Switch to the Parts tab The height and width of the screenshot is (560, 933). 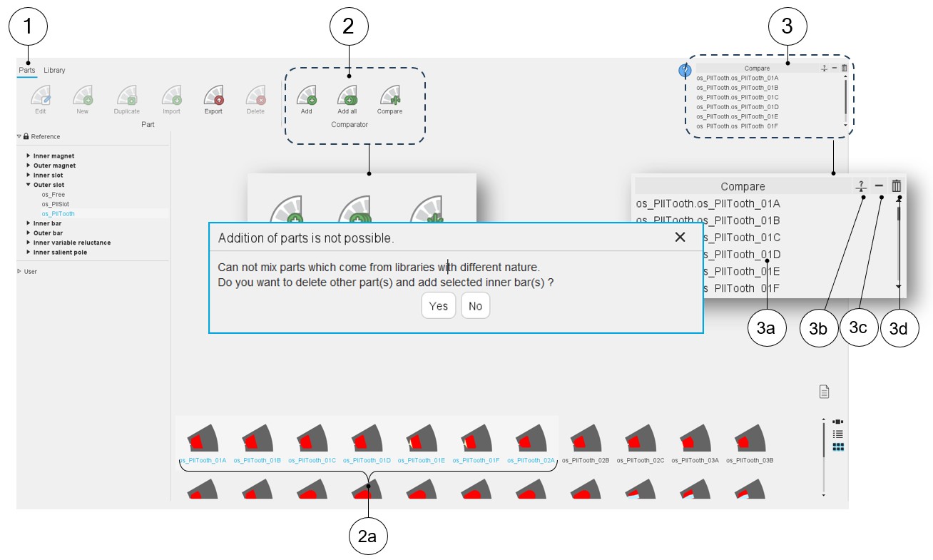tap(27, 70)
